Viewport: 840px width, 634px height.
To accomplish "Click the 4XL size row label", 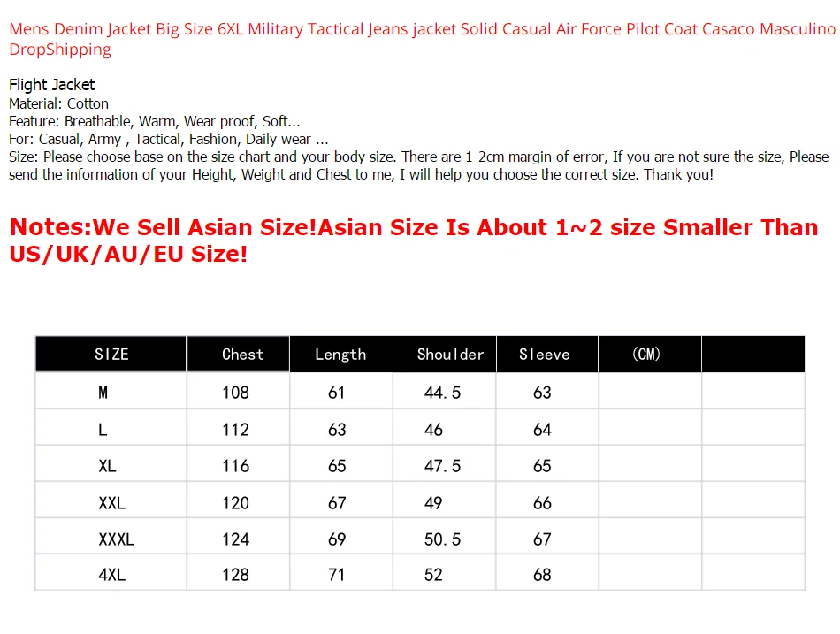I will (x=112, y=575).
